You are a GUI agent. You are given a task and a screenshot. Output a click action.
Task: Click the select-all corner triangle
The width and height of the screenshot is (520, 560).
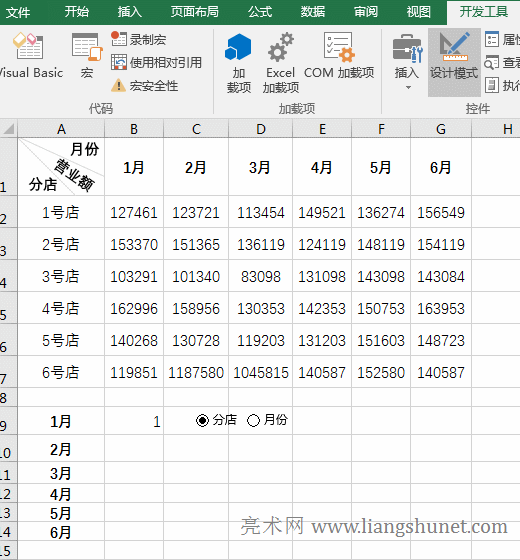coord(9,129)
